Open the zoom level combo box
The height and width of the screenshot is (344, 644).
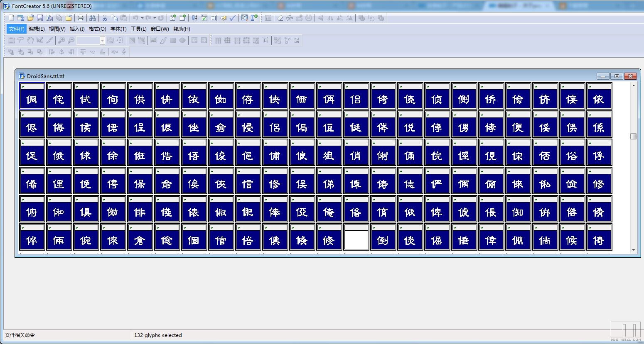coord(102,40)
